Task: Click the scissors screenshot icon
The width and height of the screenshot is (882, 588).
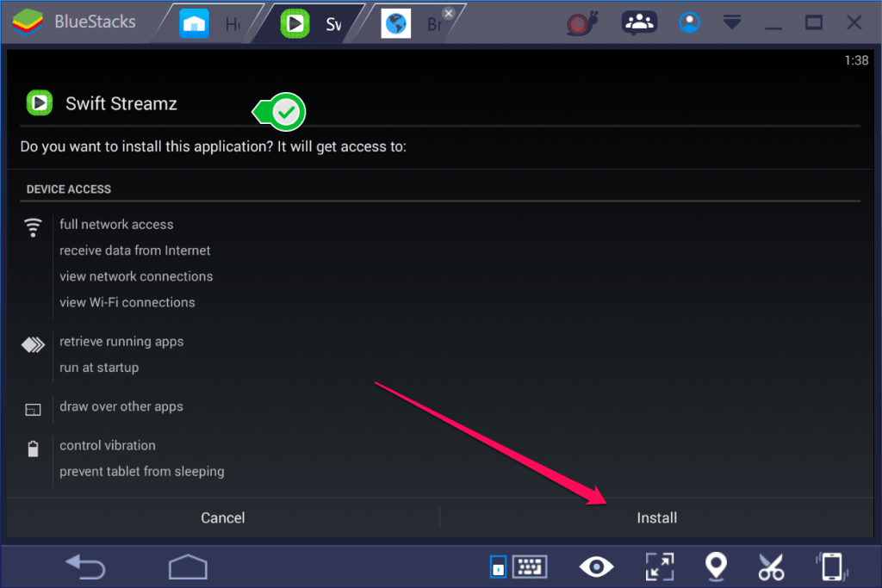Action: tap(771, 566)
